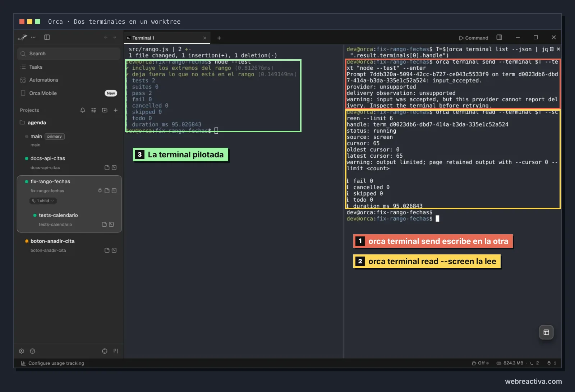Close the Terminal 1 tab
Image resolution: width=575 pixels, height=392 pixels.
tap(204, 38)
